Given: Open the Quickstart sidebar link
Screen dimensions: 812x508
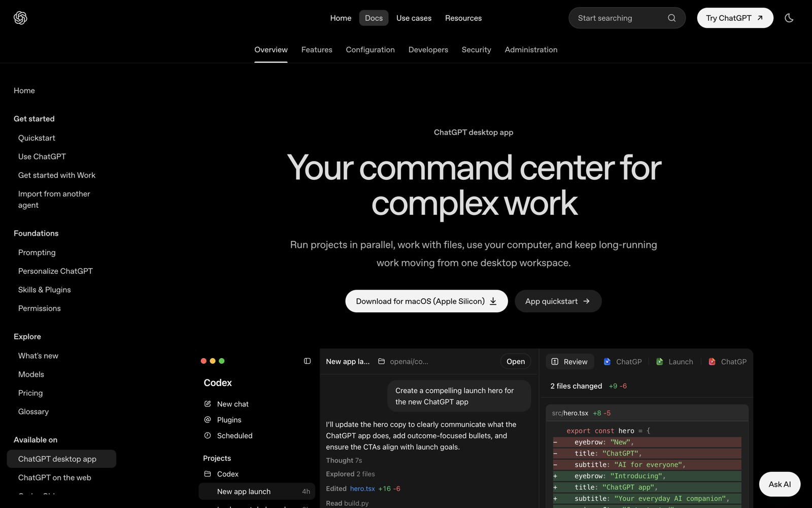Looking at the screenshot, I should click(37, 138).
